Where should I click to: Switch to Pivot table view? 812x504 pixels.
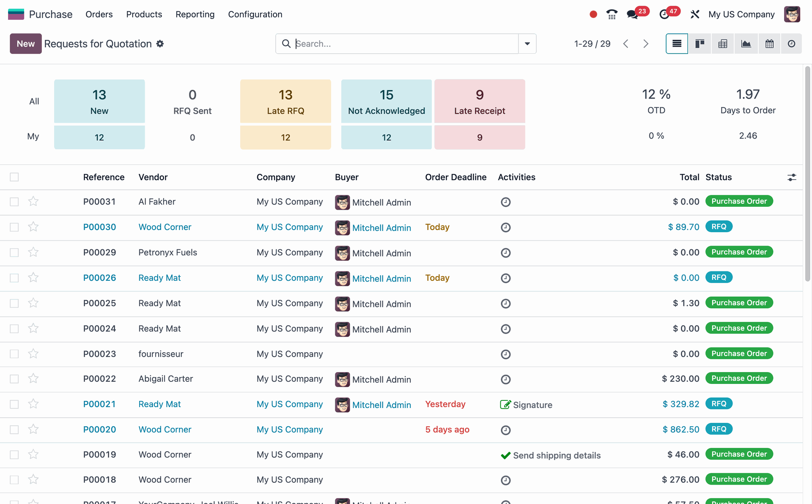coord(723,44)
